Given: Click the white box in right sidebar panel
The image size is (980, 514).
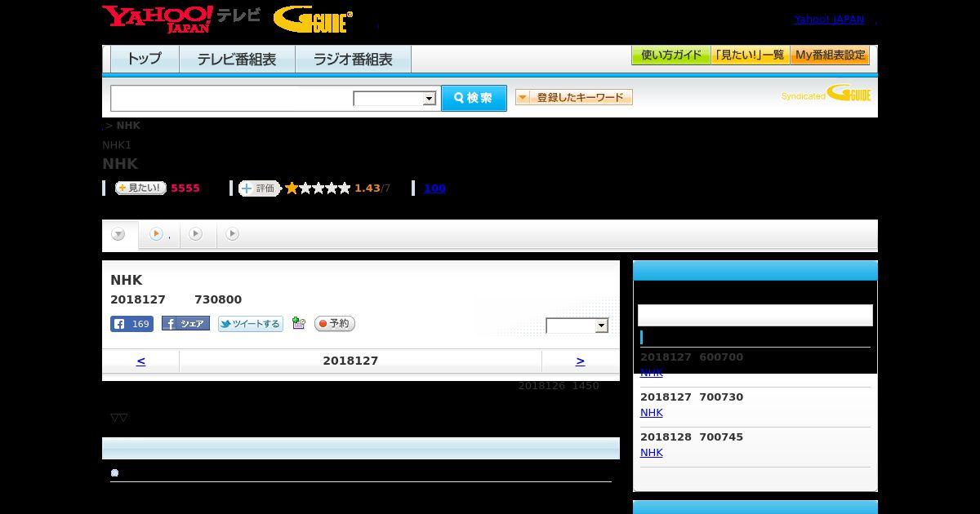Looking at the screenshot, I should pos(755,315).
